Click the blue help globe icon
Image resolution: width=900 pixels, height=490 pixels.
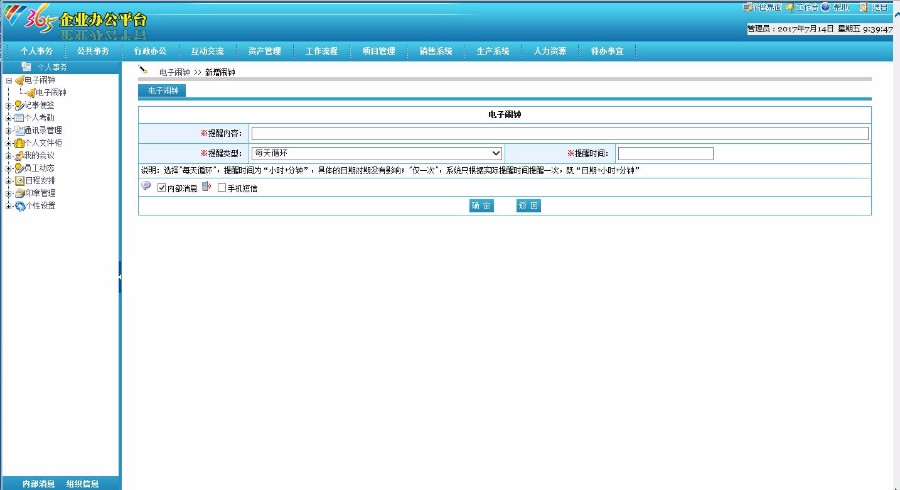(x=825, y=7)
